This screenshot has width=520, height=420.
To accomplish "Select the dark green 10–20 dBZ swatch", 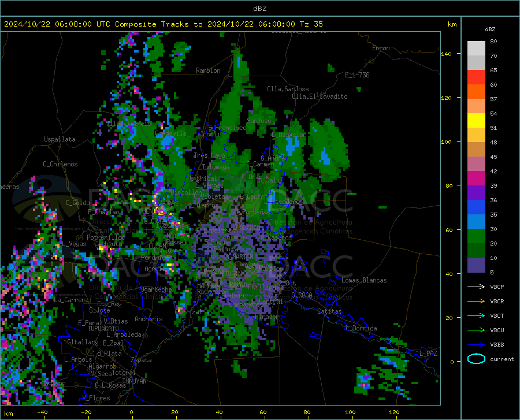I will (x=476, y=250).
